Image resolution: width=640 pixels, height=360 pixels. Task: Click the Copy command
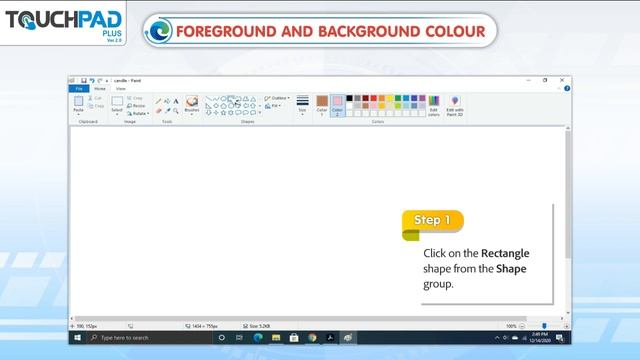(96, 106)
